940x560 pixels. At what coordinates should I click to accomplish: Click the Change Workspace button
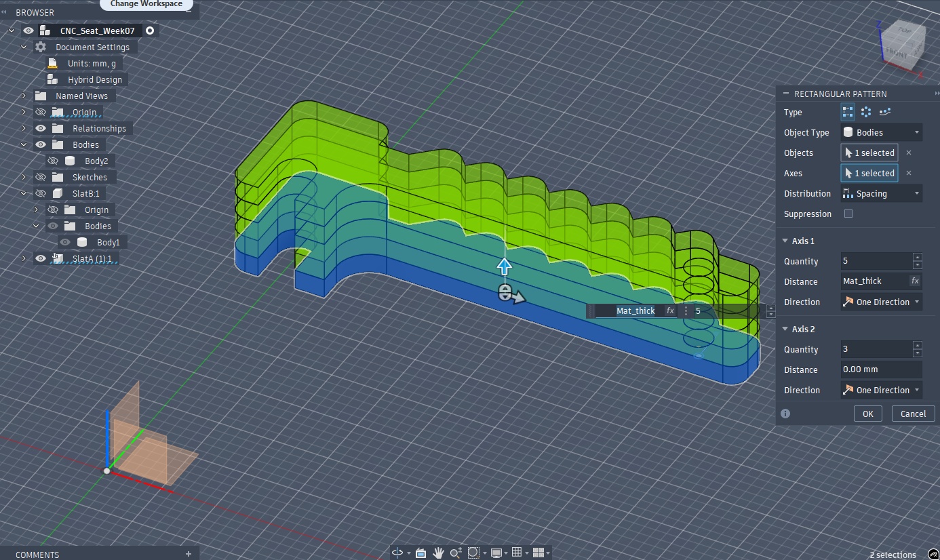coord(146,4)
